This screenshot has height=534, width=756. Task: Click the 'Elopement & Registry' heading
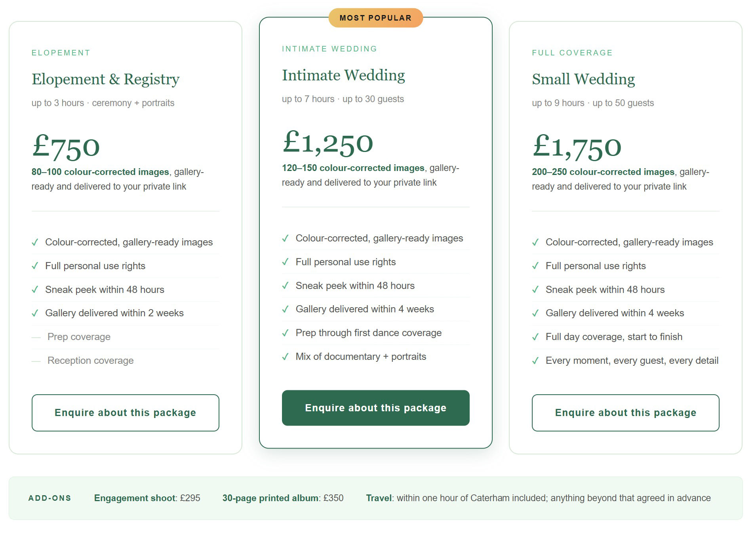[x=105, y=79]
